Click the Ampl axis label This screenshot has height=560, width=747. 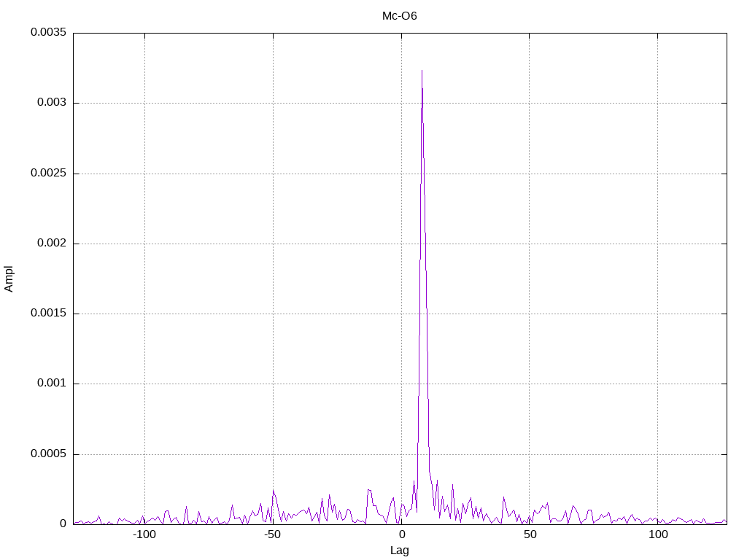(9, 279)
